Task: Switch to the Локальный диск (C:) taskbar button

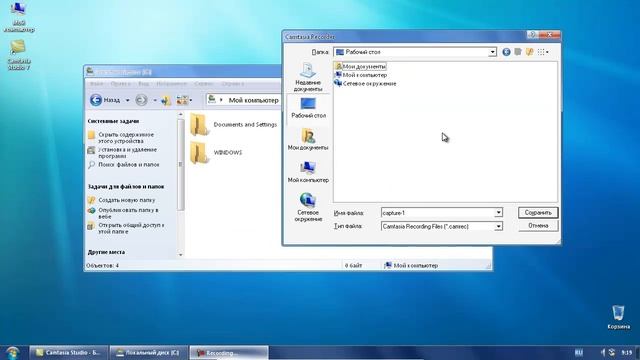Action: click(x=148, y=353)
